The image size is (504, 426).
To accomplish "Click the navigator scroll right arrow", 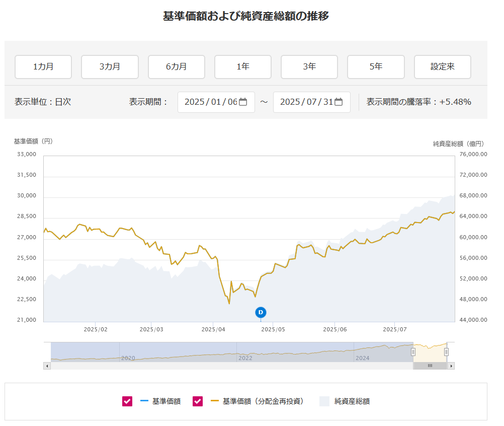I will pos(451,366).
